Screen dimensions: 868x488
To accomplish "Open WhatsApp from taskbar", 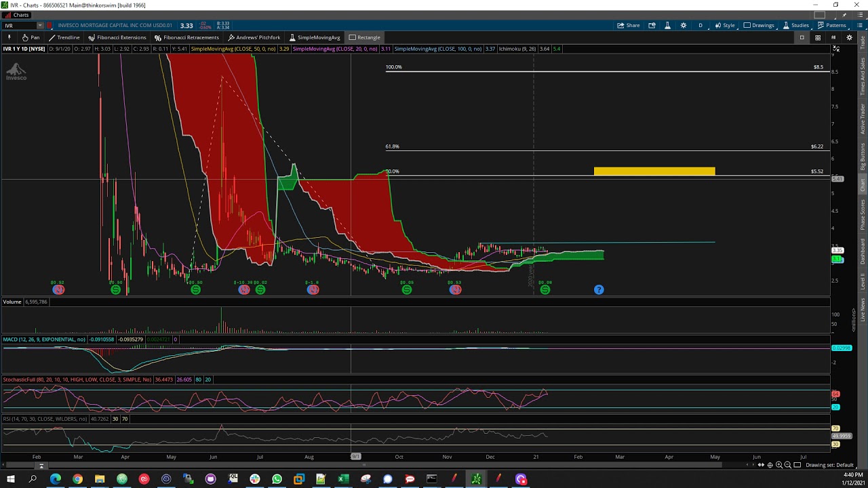I will point(277,479).
